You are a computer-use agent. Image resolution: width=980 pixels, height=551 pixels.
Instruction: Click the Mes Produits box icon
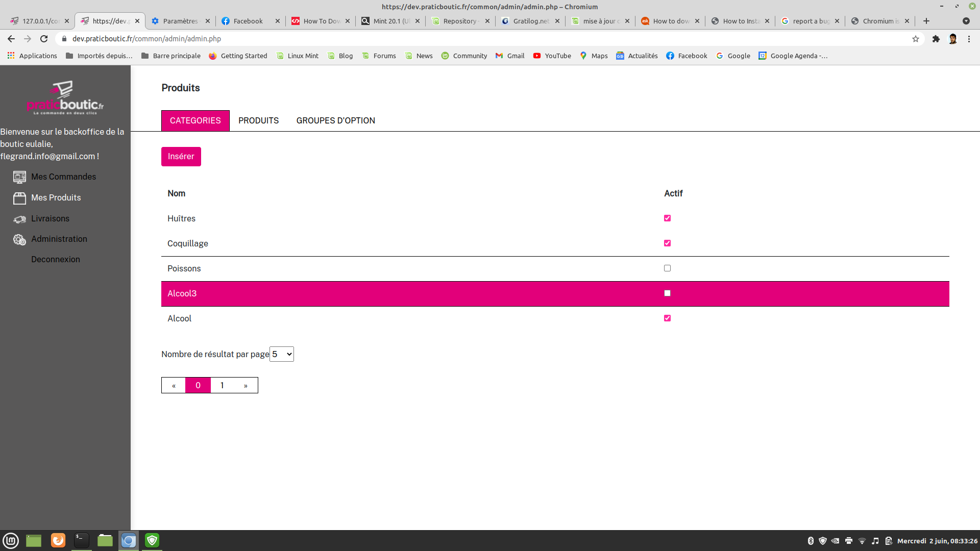click(x=19, y=198)
